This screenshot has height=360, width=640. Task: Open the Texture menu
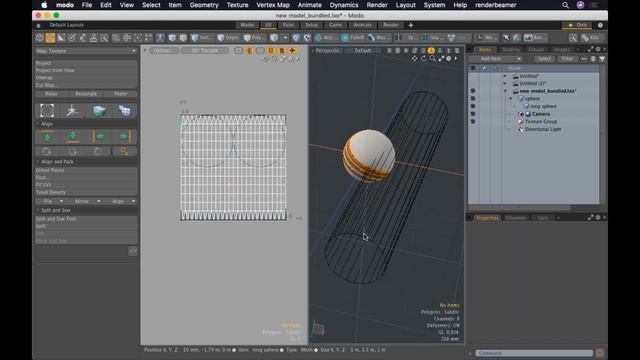[237, 5]
